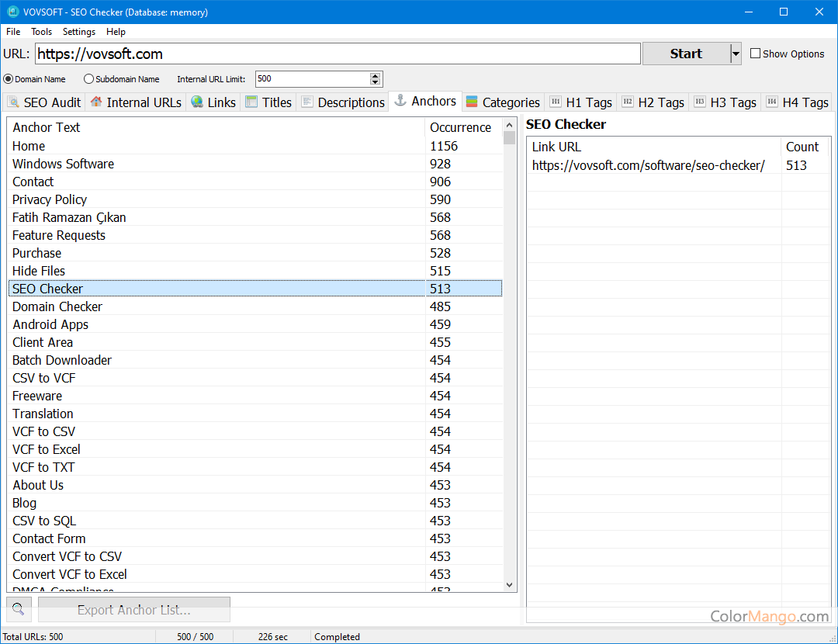Click Export Anchor List button
This screenshot has width=838, height=644.
(134, 610)
